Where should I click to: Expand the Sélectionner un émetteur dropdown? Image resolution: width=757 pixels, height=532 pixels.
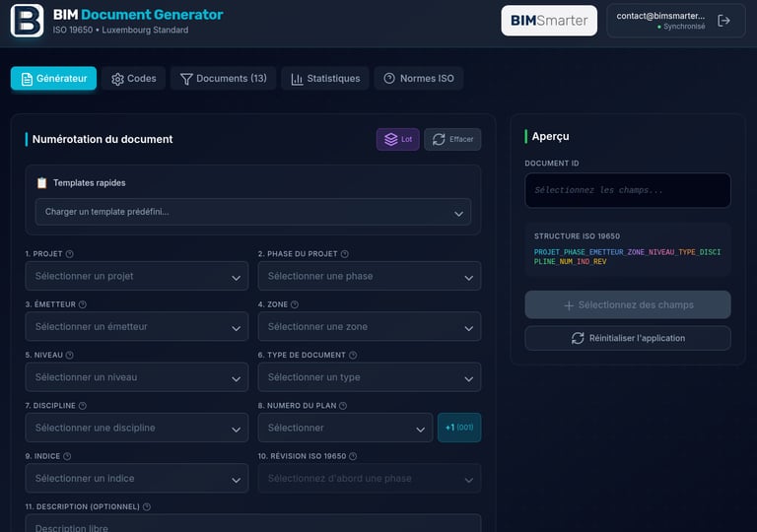137,327
